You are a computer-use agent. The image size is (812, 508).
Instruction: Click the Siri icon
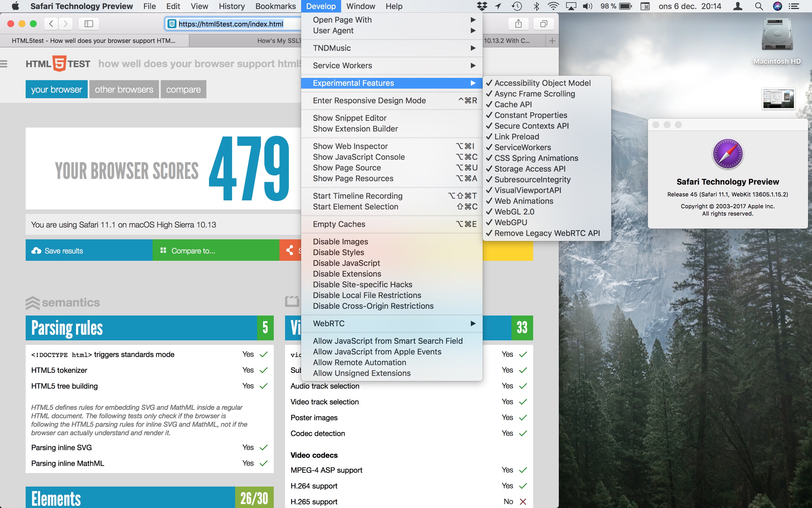tap(777, 6)
